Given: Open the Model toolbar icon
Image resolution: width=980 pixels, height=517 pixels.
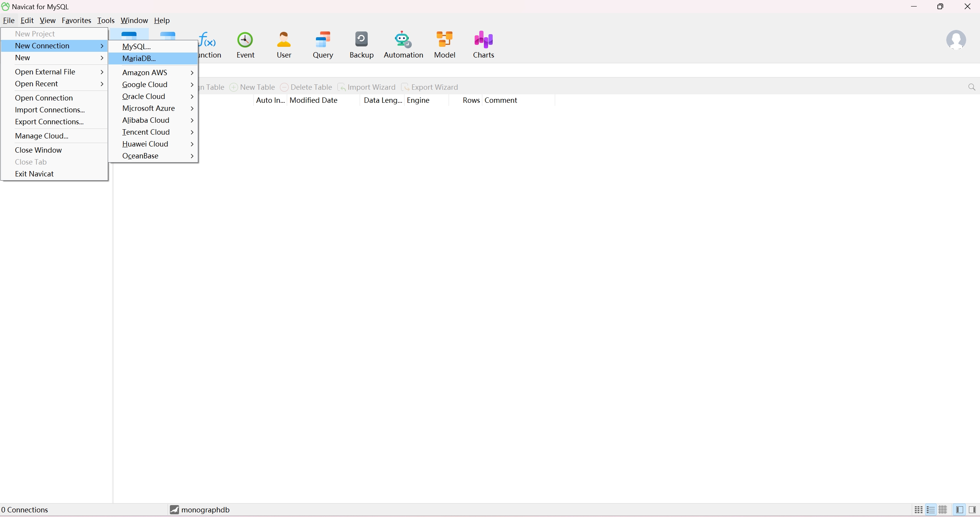Looking at the screenshot, I should [x=444, y=45].
